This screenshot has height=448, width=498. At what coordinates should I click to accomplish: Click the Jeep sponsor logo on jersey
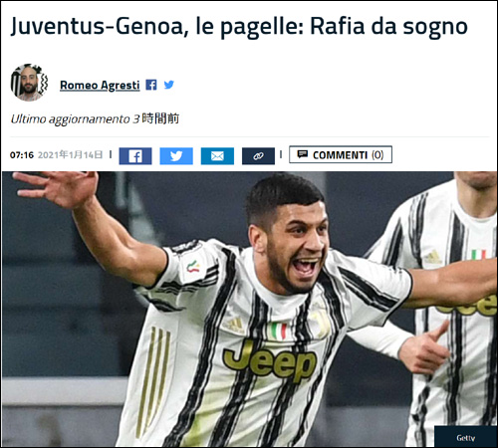point(270,361)
